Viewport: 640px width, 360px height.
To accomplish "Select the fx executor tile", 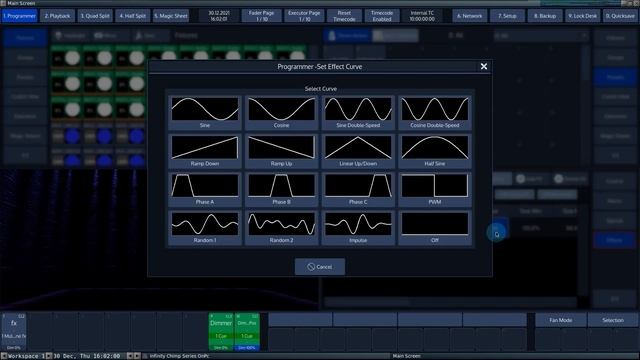I will tap(14, 331).
